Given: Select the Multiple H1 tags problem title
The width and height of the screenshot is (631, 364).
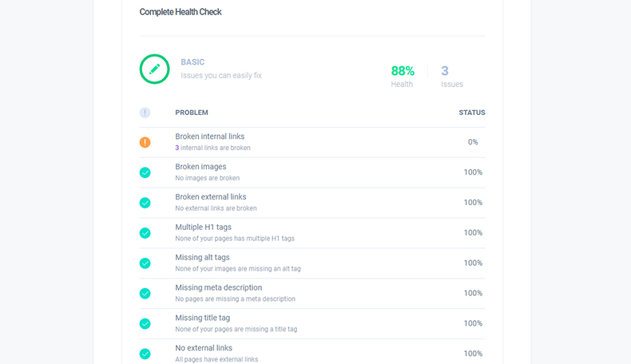Looking at the screenshot, I should tap(203, 227).
